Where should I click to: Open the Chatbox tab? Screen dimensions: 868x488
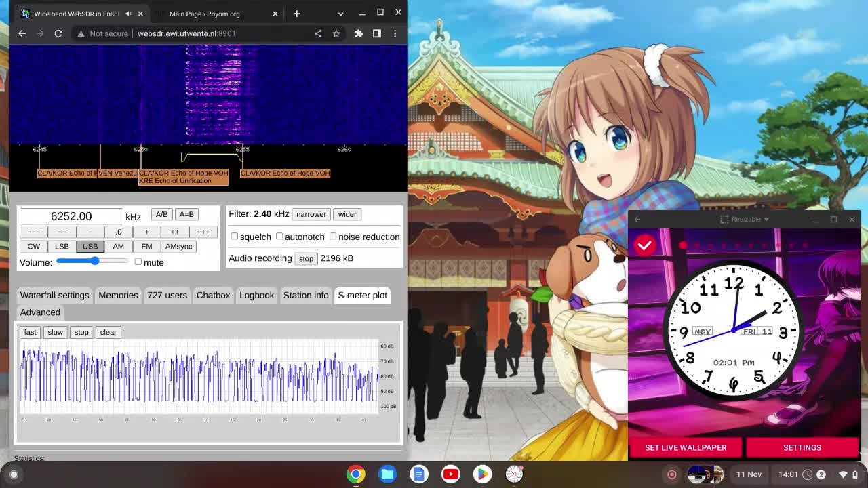(x=213, y=295)
